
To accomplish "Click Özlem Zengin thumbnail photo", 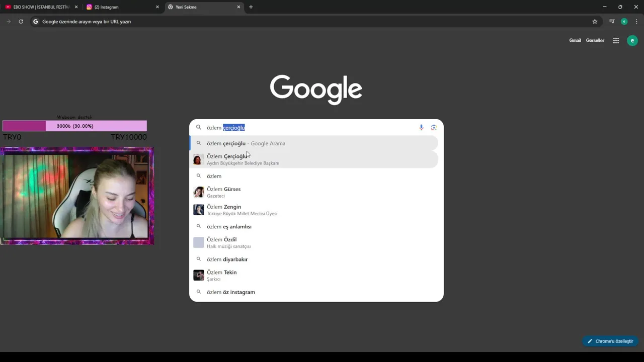I will tap(199, 210).
